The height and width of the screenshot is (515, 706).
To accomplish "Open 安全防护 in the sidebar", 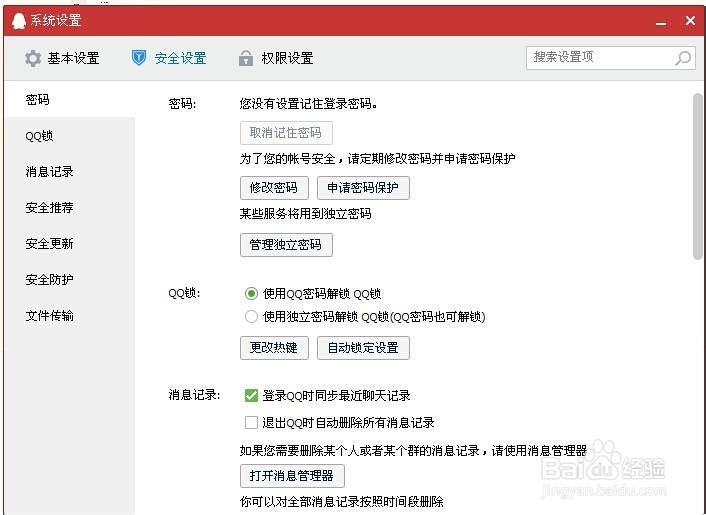I will (x=69, y=280).
